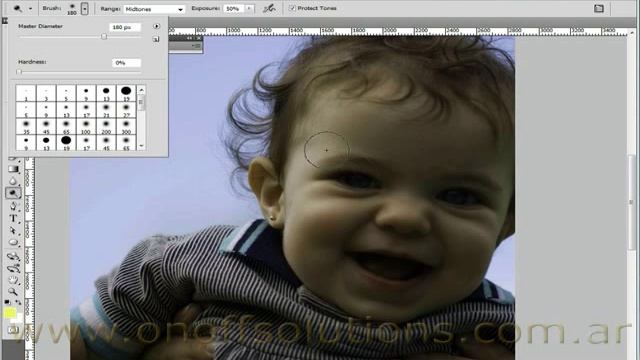Click the brush preview thumbnail in options bar
The height and width of the screenshot is (360, 640).
point(72,9)
